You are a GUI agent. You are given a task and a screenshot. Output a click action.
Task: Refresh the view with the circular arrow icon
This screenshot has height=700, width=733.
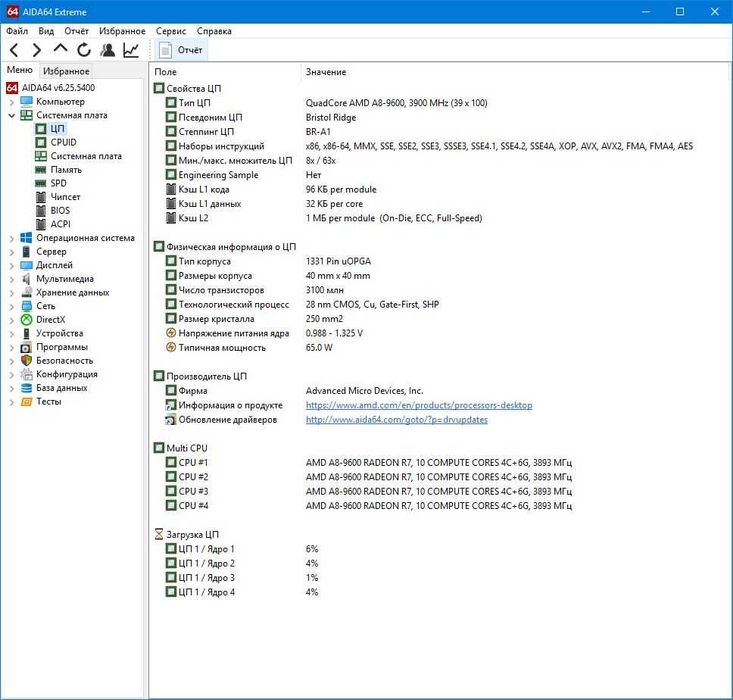click(84, 50)
